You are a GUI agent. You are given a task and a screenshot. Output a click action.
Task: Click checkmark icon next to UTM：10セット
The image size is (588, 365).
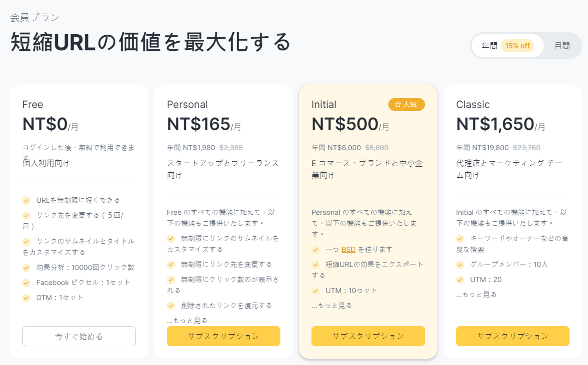coord(315,291)
